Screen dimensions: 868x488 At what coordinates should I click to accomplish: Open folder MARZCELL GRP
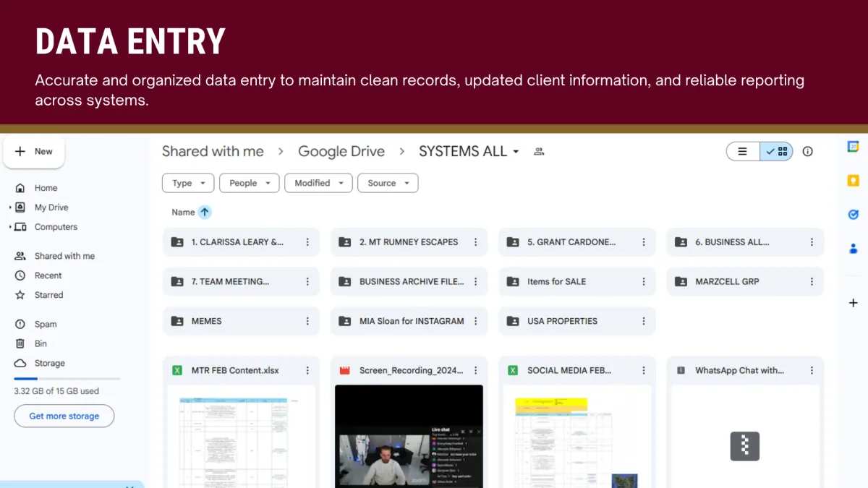(x=745, y=282)
